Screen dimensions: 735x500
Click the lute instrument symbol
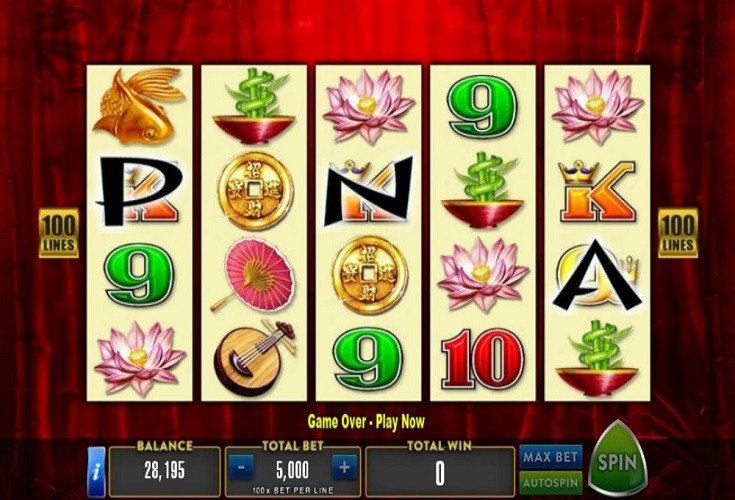tap(254, 358)
